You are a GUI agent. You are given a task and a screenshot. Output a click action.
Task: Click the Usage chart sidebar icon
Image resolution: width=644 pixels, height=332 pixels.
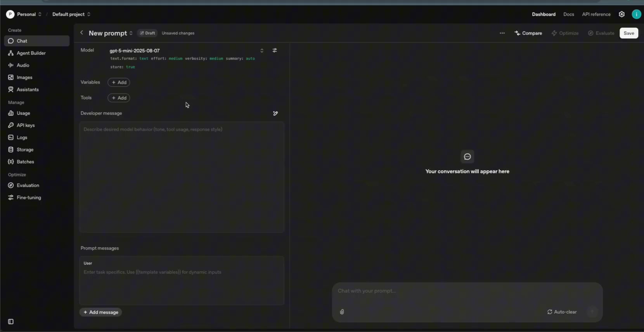11,113
